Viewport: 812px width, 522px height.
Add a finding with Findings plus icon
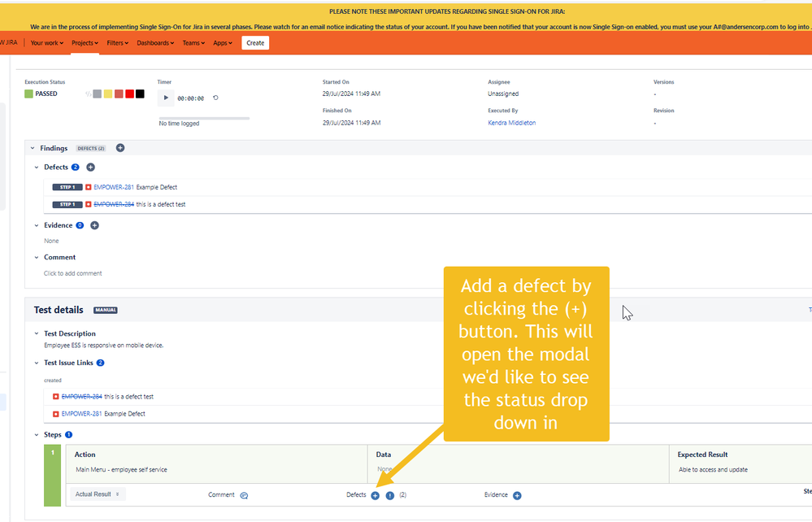[120, 148]
